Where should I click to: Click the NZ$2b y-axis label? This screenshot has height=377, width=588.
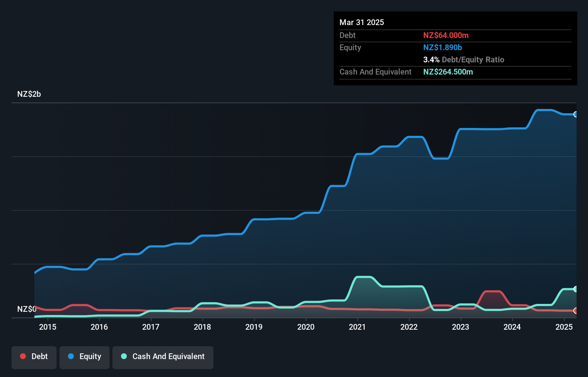coord(29,94)
